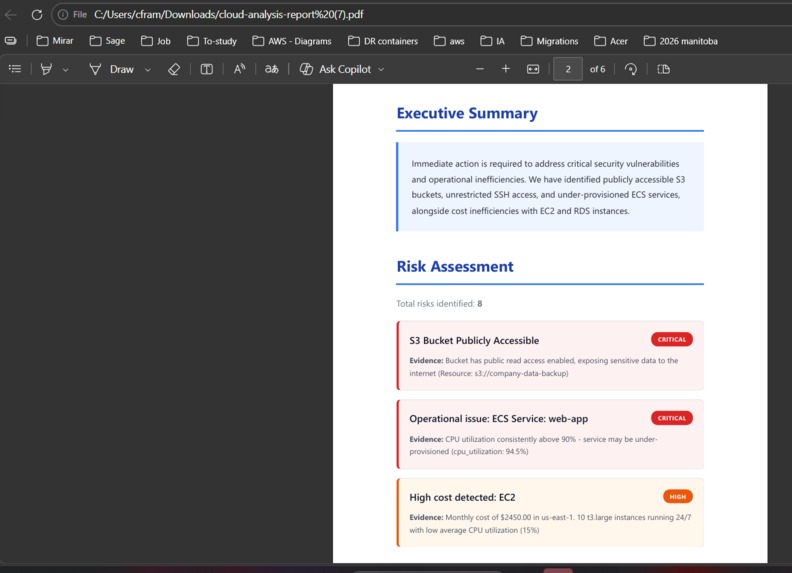The image size is (792, 573).
Task: Expand the highlight color options arrow
Action: pyautogui.click(x=66, y=70)
